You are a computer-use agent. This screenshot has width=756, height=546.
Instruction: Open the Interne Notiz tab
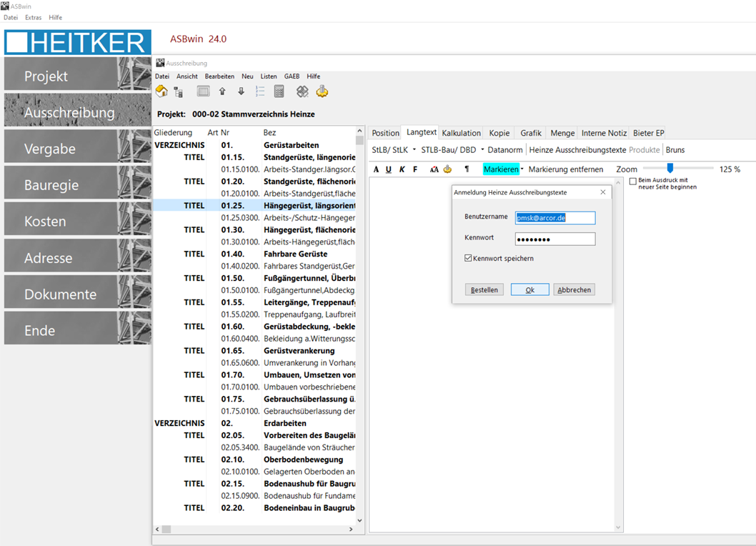pyautogui.click(x=604, y=133)
